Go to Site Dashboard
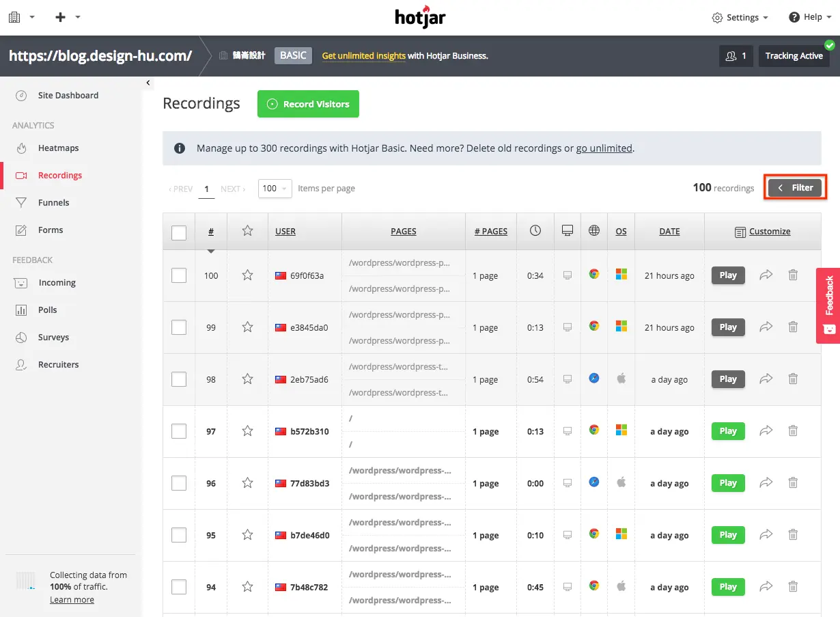 (68, 96)
